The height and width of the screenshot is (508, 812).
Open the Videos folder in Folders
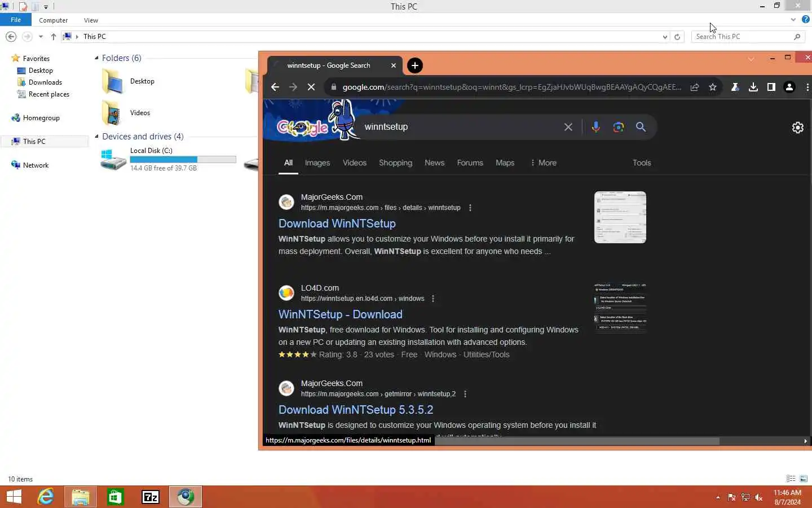[x=126, y=113]
